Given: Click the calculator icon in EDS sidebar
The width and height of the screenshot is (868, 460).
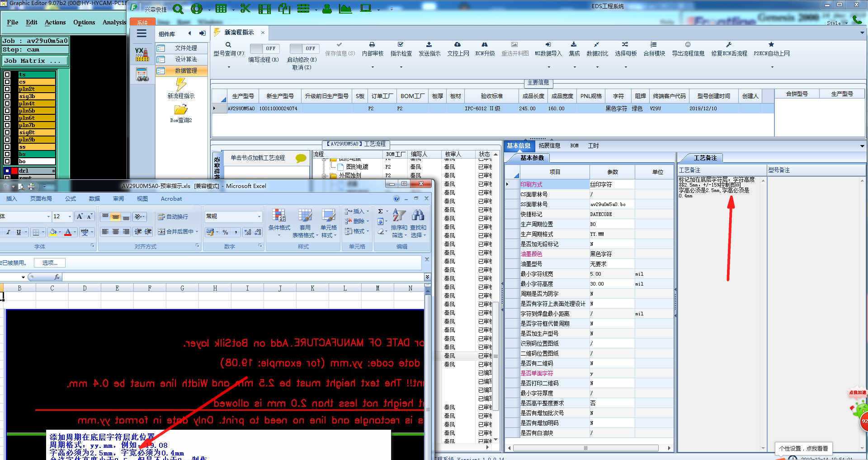Looking at the screenshot, I should 142,75.
